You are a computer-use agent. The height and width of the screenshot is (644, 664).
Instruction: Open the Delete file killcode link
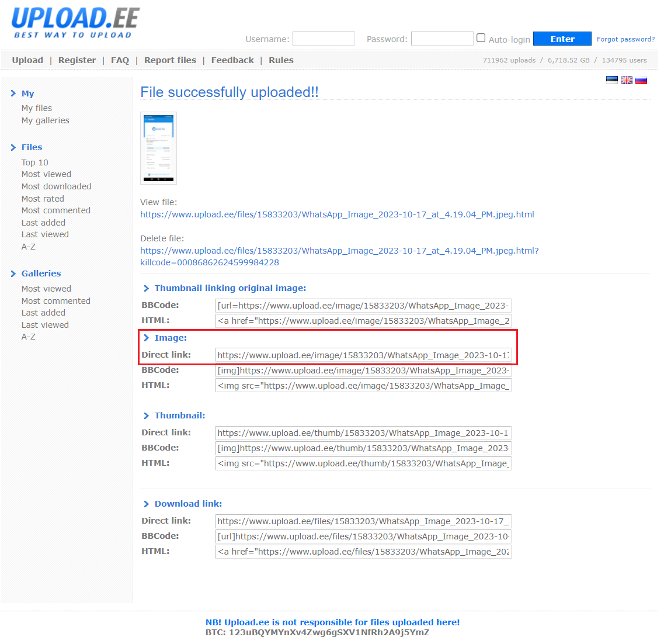(x=339, y=257)
